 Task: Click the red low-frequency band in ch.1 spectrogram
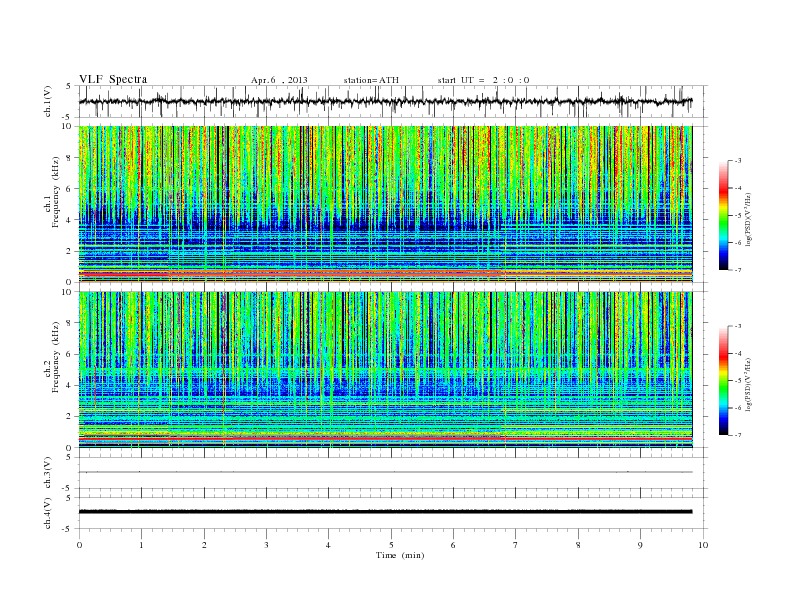(385, 274)
